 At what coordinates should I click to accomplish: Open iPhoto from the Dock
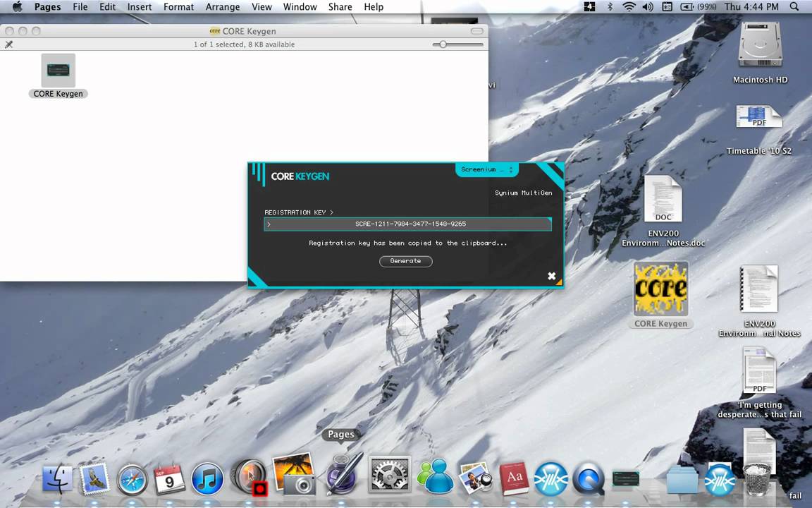pos(294,473)
